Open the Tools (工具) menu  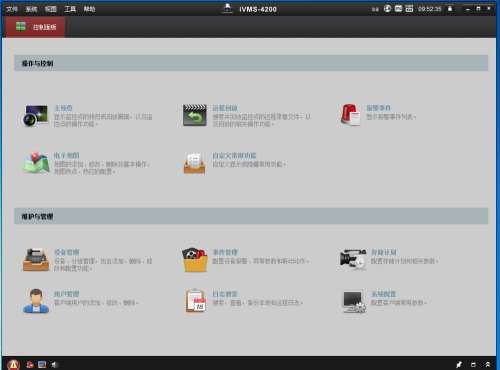pos(70,9)
